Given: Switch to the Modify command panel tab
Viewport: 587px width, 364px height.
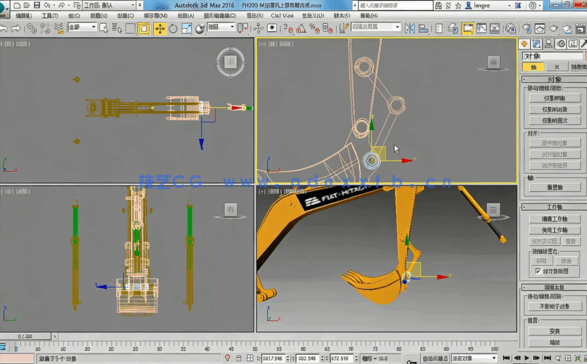Looking at the screenshot, I should [536, 44].
